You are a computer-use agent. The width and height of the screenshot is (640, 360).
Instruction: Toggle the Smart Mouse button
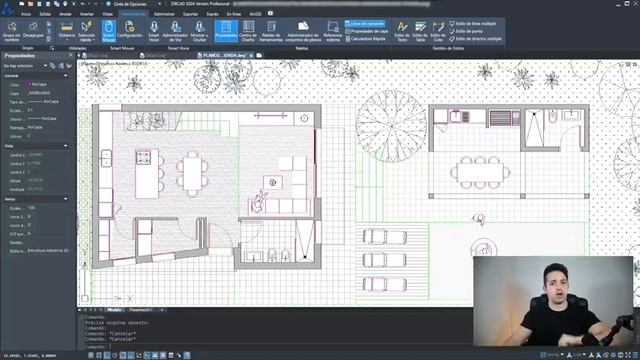click(x=109, y=31)
